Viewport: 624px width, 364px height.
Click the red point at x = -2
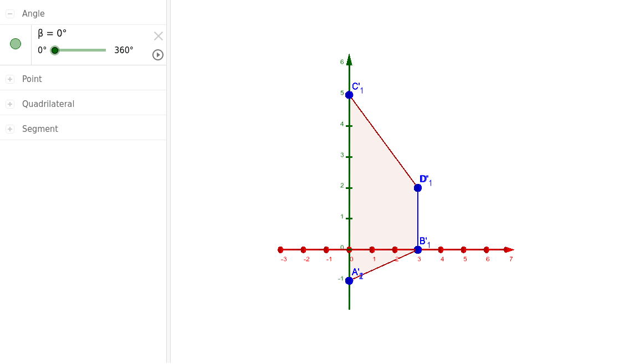click(303, 250)
